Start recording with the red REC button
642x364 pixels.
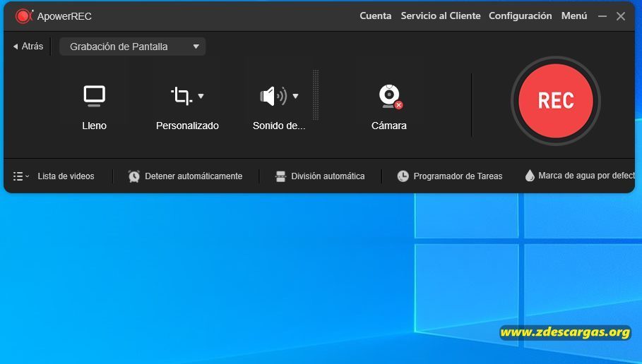(x=556, y=101)
